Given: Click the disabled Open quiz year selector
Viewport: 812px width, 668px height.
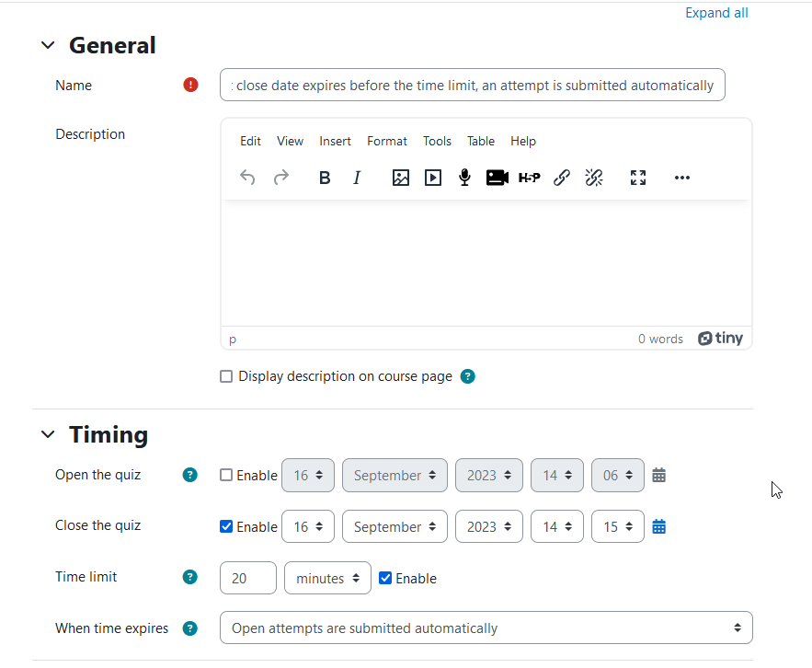Looking at the screenshot, I should coord(489,475).
